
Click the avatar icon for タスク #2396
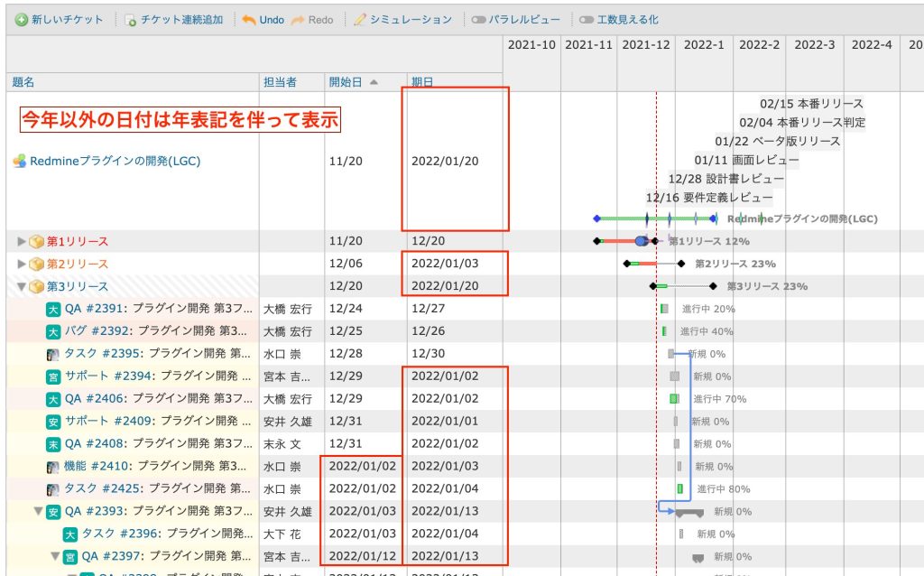click(70, 534)
